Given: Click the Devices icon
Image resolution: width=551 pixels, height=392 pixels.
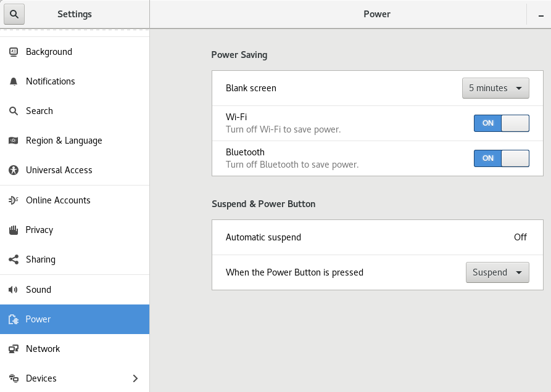Looking at the screenshot, I should [x=14, y=378].
